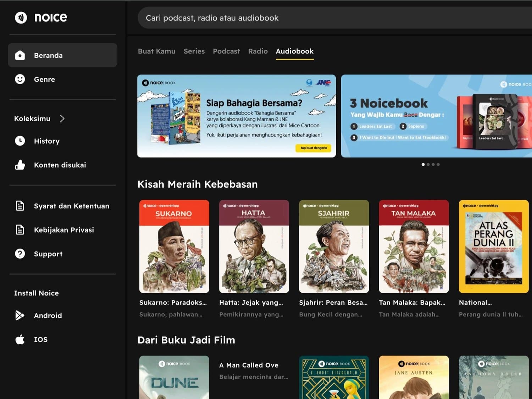Image resolution: width=532 pixels, height=399 pixels.
Task: Select the fourth carousel dot indicator
Action: 438,165
